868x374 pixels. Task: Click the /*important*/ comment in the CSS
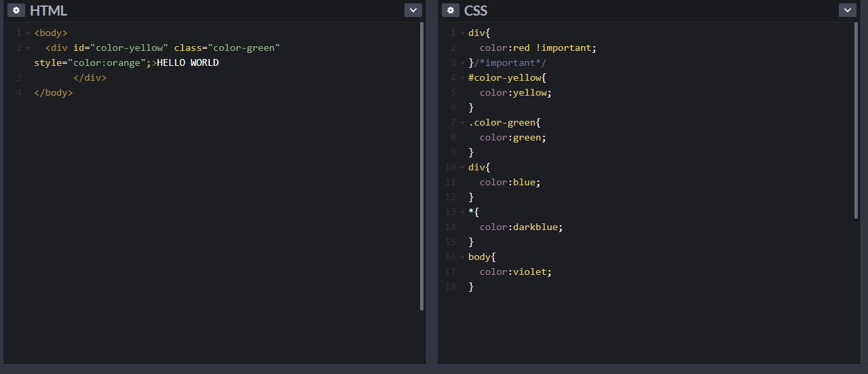510,62
